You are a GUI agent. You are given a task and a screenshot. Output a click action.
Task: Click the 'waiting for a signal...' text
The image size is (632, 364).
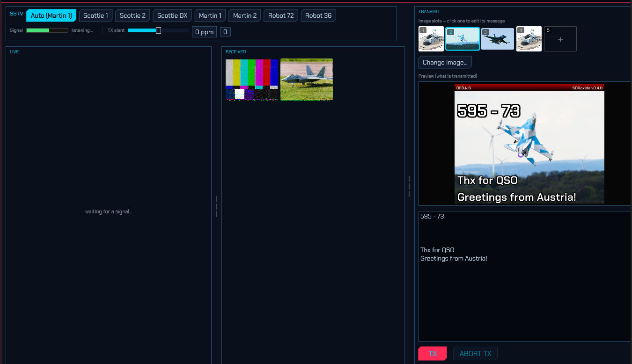click(109, 211)
